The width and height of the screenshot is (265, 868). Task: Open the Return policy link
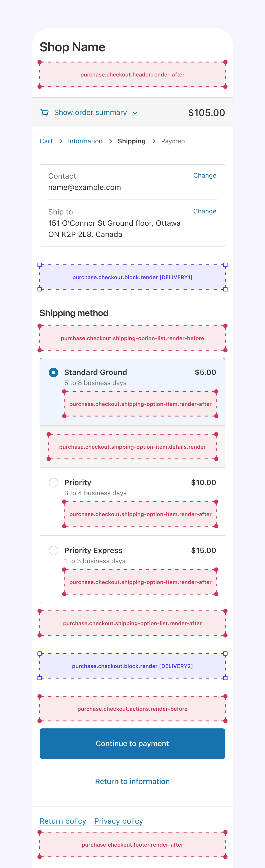[63, 821]
